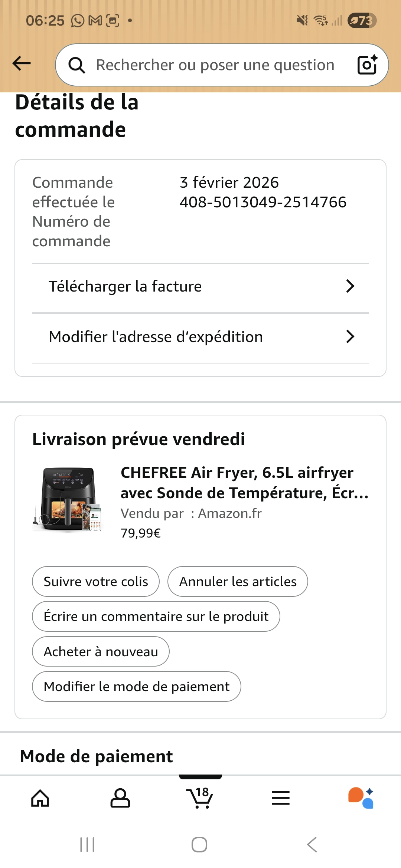The width and height of the screenshot is (401, 868).
Task: Click Annuler les articles button
Action: click(x=238, y=581)
